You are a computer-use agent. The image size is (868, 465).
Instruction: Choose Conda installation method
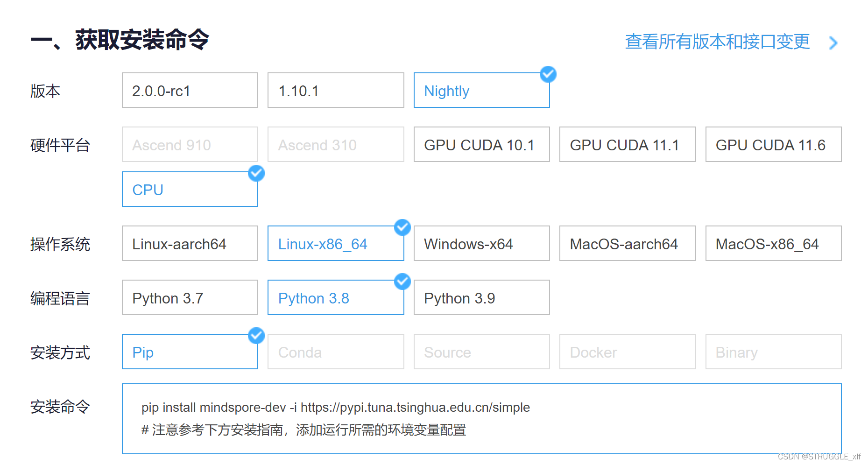(x=336, y=352)
